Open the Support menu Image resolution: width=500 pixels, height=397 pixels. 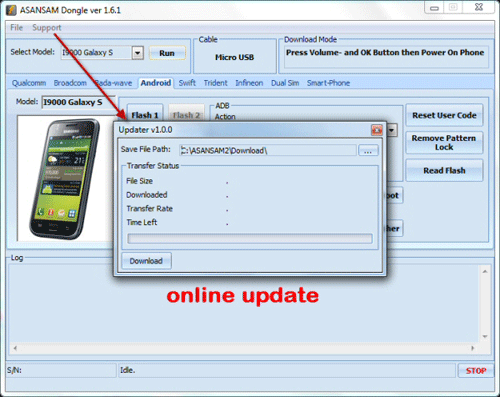click(47, 28)
